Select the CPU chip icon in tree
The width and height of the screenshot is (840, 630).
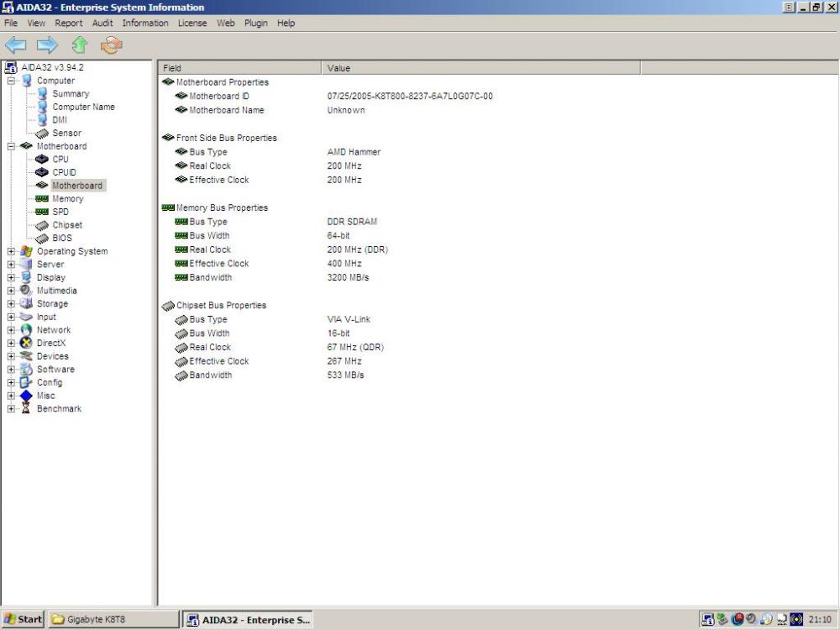pos(42,160)
